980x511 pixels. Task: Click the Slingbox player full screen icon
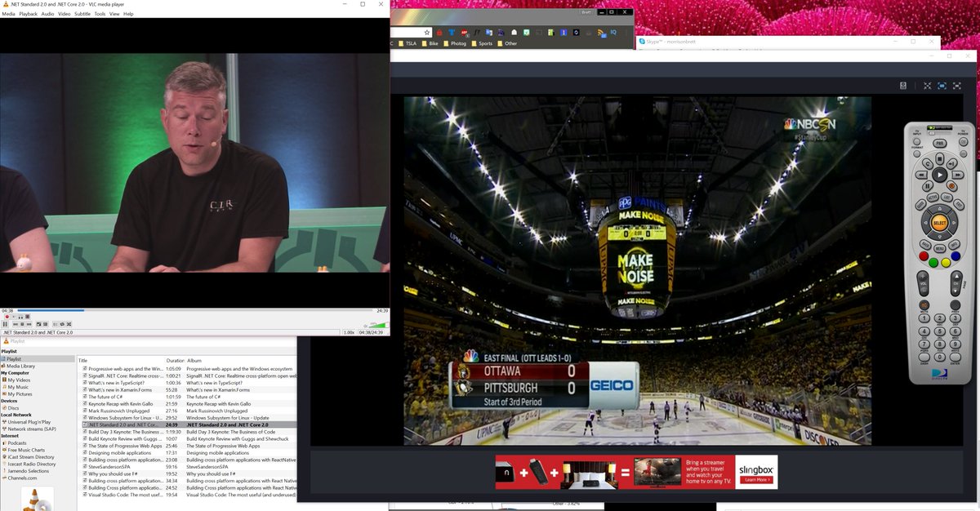(957, 86)
